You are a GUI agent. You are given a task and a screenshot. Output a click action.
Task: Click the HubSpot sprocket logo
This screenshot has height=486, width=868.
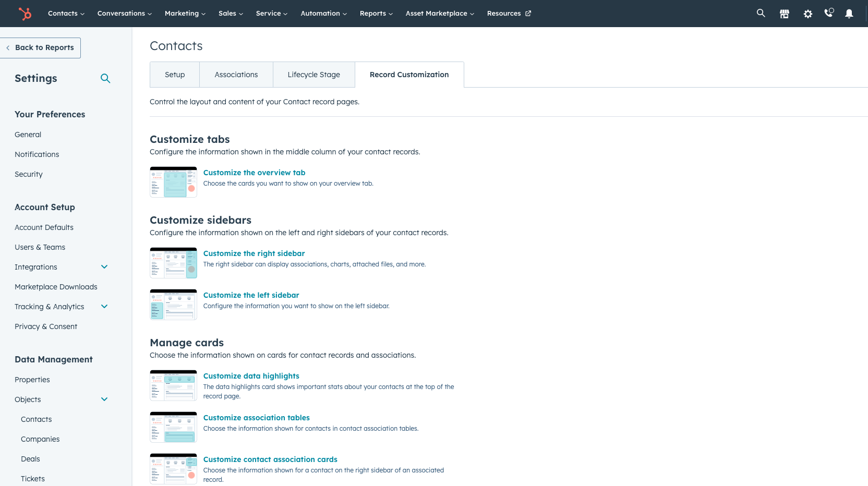25,14
